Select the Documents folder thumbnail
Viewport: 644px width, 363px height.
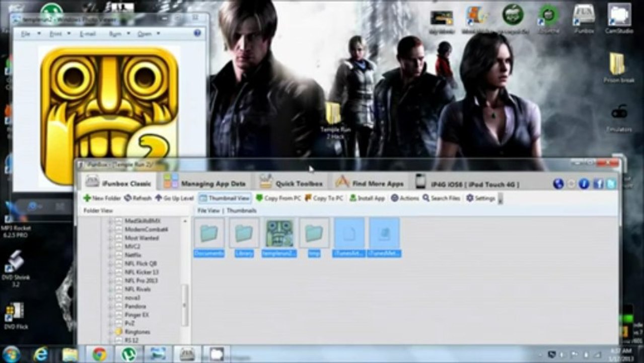pos(209,237)
